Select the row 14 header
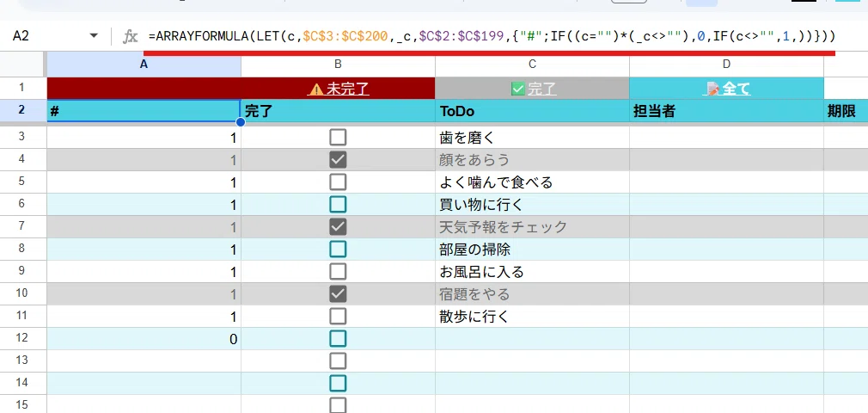This screenshot has height=413, width=868. pos(22,384)
